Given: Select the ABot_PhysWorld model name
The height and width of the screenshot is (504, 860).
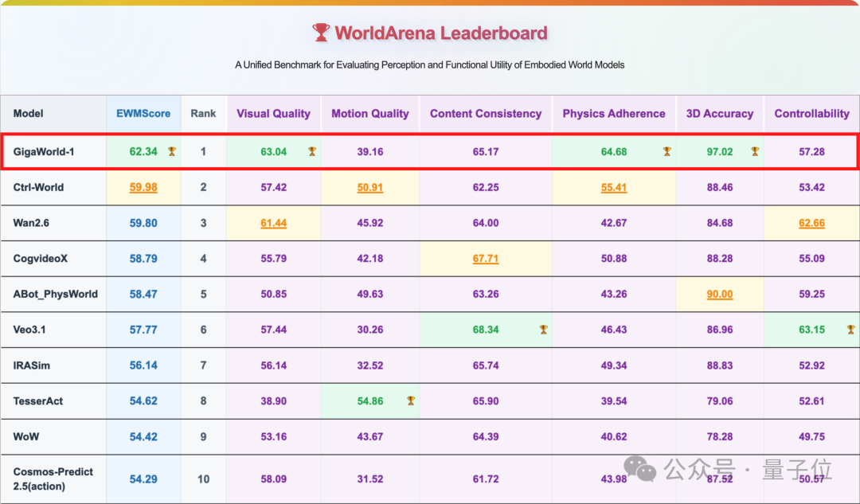Looking at the screenshot, I should (x=56, y=295).
